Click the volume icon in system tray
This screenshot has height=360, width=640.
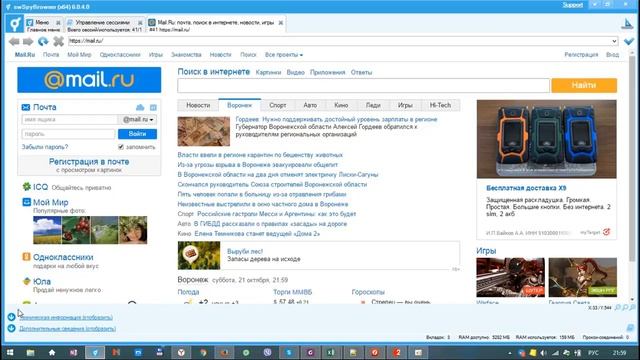pos(543,353)
